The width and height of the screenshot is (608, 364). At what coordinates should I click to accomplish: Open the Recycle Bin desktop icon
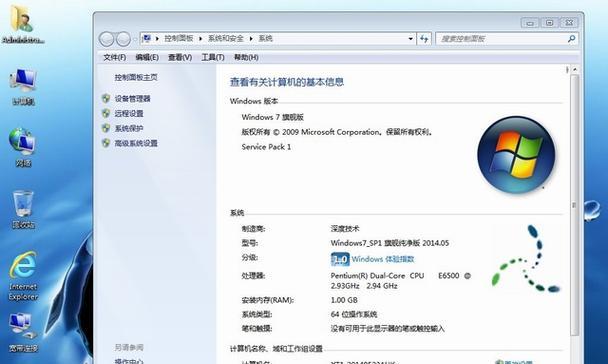tap(23, 209)
